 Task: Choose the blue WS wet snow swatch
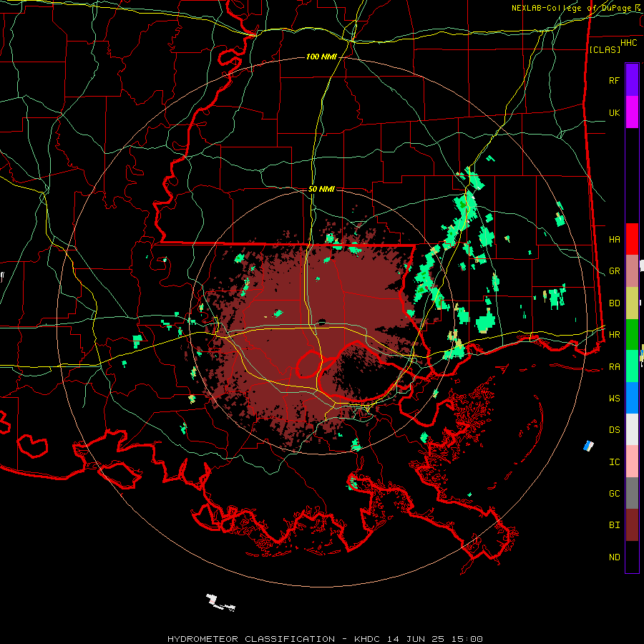pyautogui.click(x=632, y=398)
